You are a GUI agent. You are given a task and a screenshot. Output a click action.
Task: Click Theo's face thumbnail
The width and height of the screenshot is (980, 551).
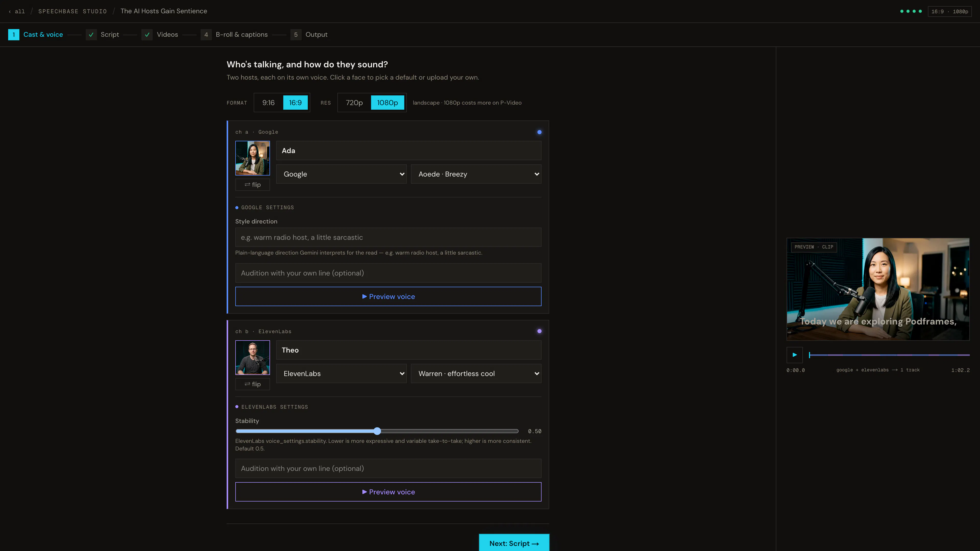[253, 357]
